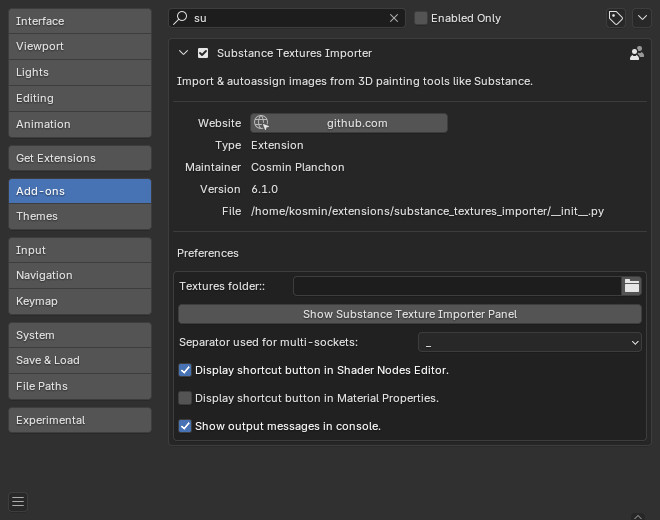
Task: Open the add-on tags filter
Action: coord(615,18)
